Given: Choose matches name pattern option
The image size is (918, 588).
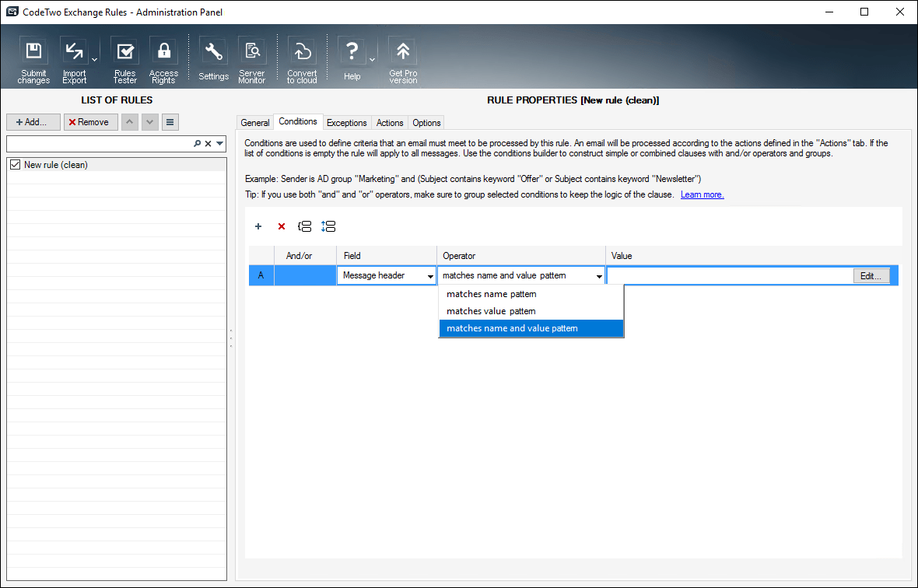Looking at the screenshot, I should 531,294.
